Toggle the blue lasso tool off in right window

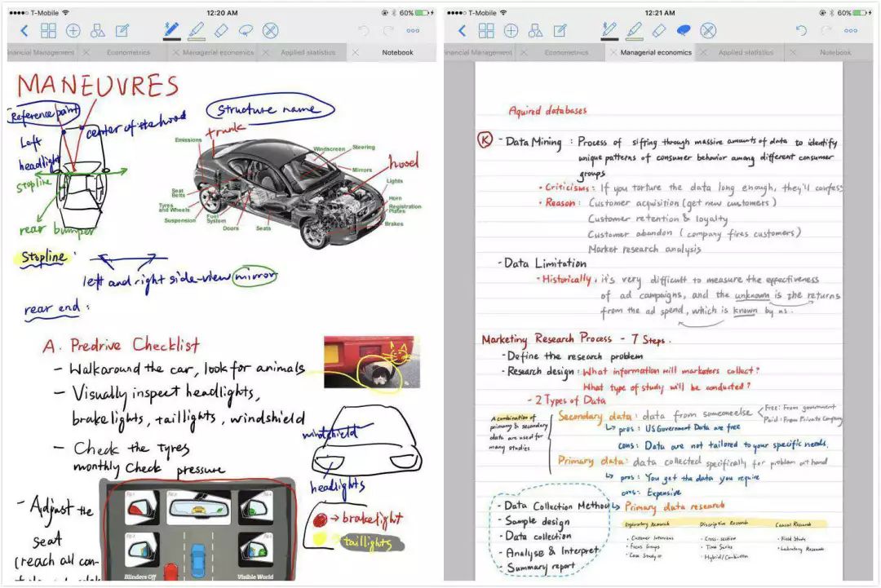[x=684, y=31]
